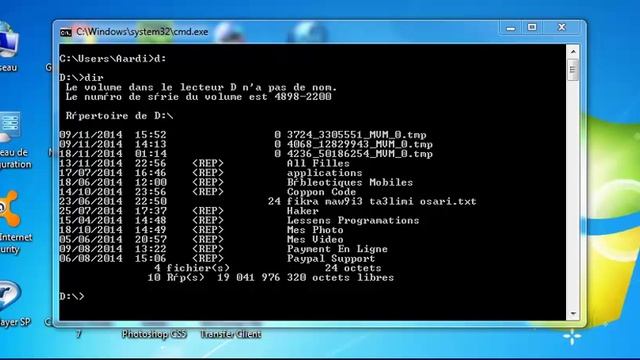The image size is (640, 360).
Task: Click the cmd.exe icon in title bar
Action: click(x=66, y=32)
